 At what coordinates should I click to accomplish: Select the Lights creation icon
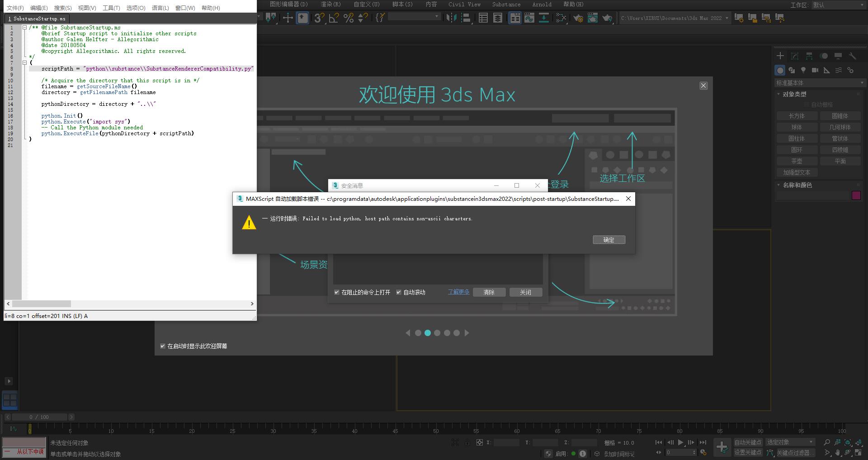tap(803, 70)
